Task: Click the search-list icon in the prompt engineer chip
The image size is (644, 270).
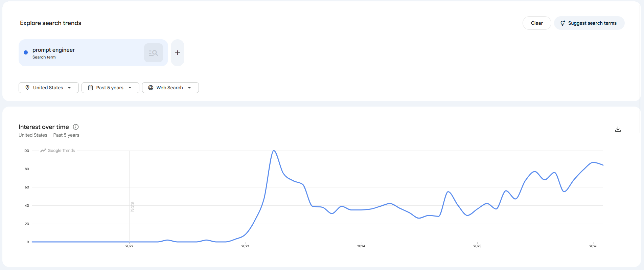Action: 153,53
